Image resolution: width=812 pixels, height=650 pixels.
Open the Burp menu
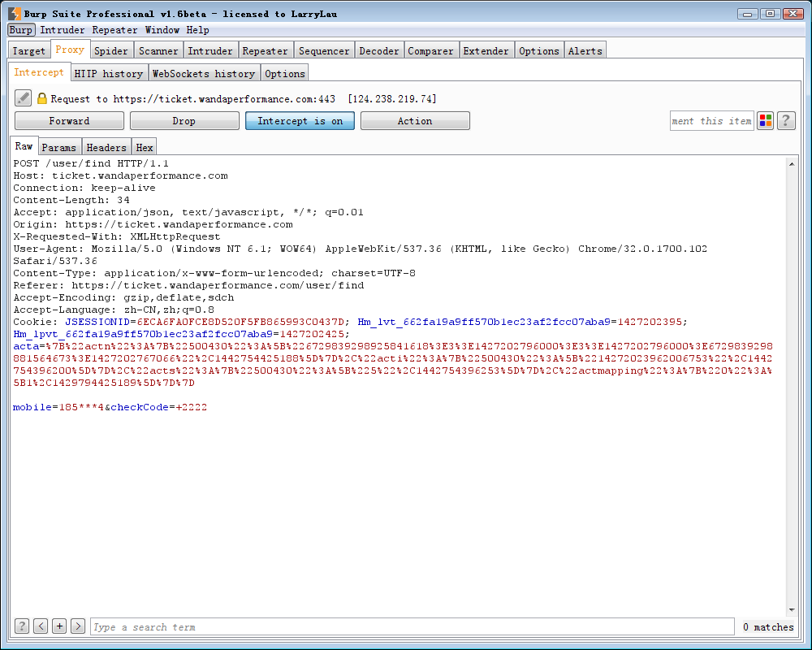pyautogui.click(x=21, y=30)
